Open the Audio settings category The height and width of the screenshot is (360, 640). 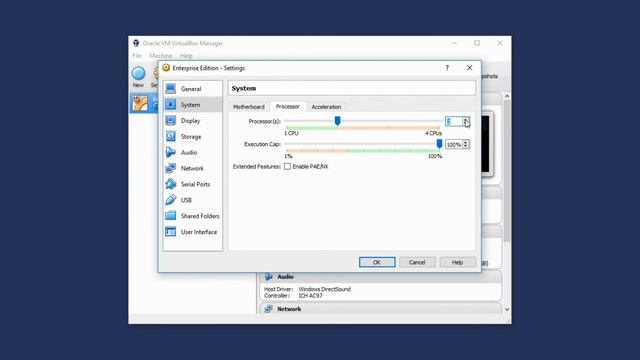click(193, 152)
